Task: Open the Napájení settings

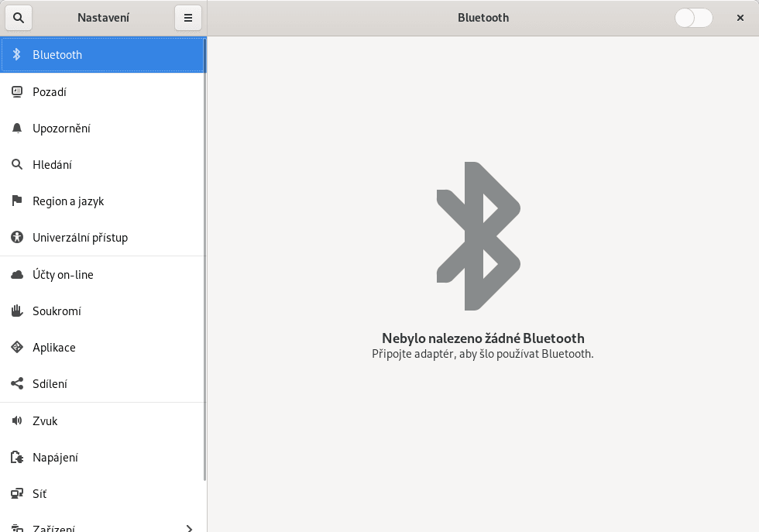Action: (x=102, y=457)
